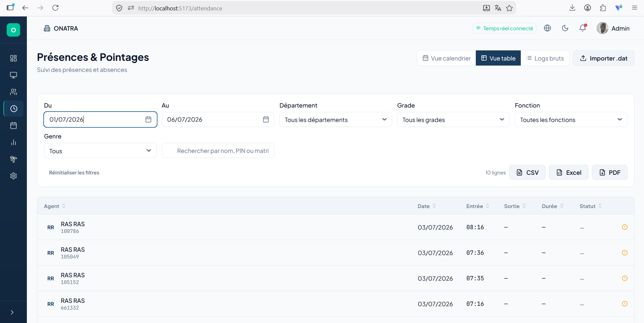644x323 pixels.
Task: Click Réinitialiser les filtres link
Action: click(x=74, y=173)
